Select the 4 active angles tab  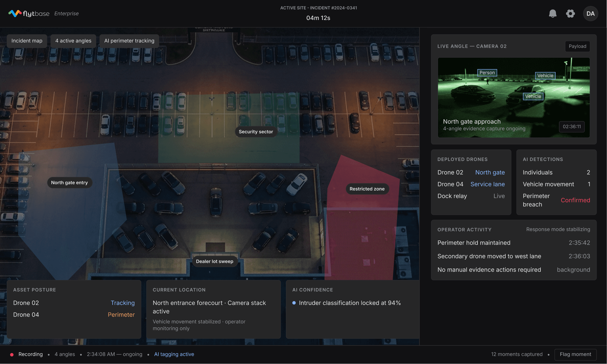tap(73, 41)
